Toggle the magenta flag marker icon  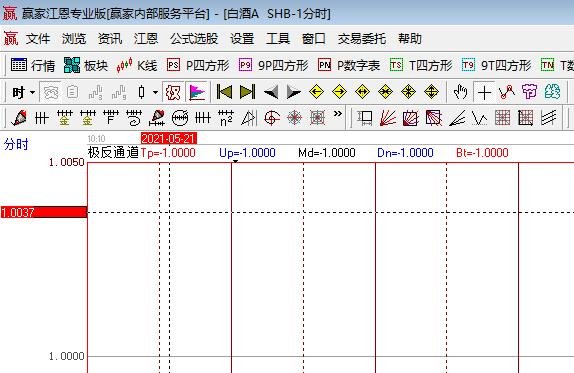point(197,92)
